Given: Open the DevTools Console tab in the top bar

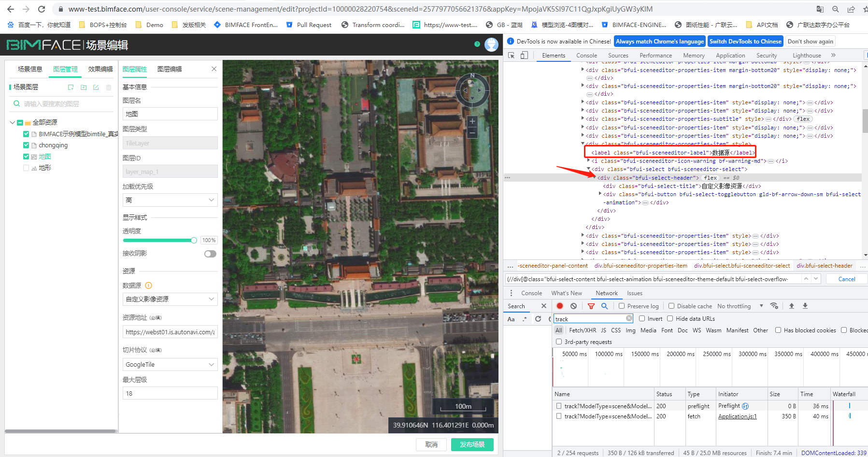Looking at the screenshot, I should click(586, 56).
